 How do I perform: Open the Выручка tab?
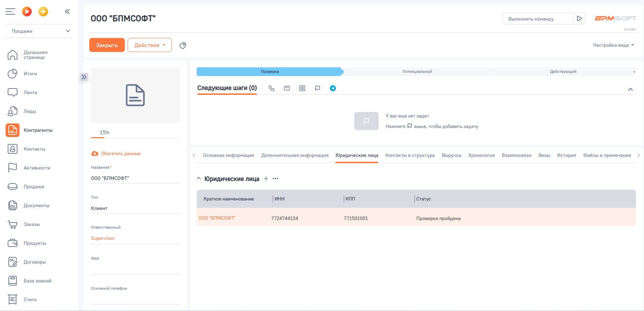[x=452, y=155]
